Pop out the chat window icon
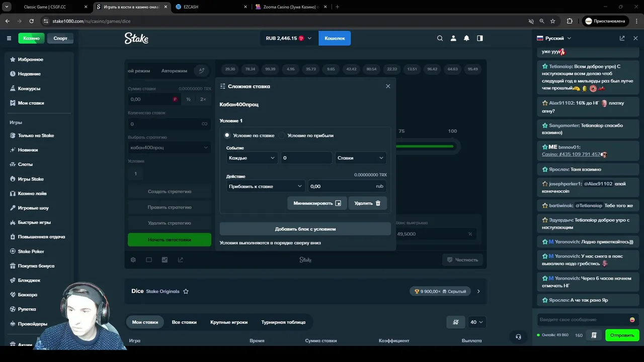 [622, 38]
